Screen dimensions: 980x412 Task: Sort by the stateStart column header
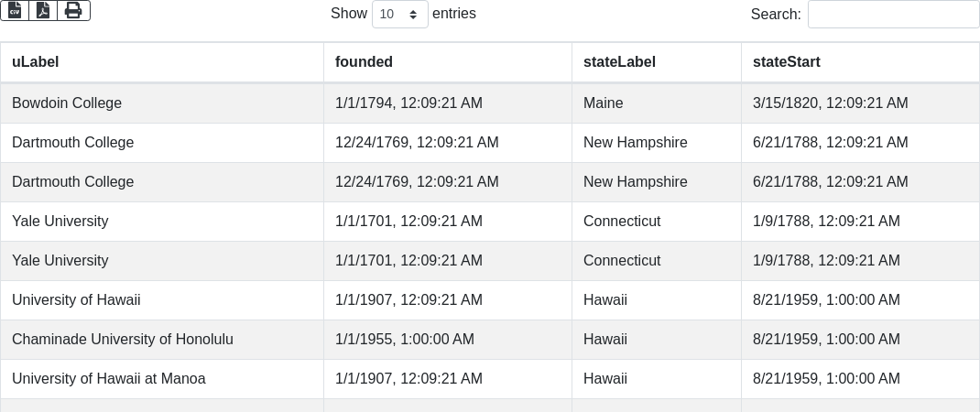coord(786,62)
